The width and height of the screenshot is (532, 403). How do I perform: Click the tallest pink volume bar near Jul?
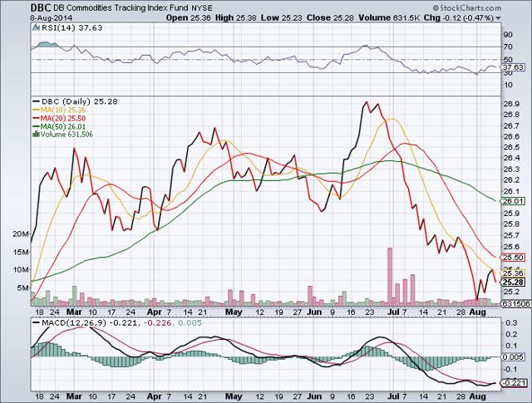(390, 275)
